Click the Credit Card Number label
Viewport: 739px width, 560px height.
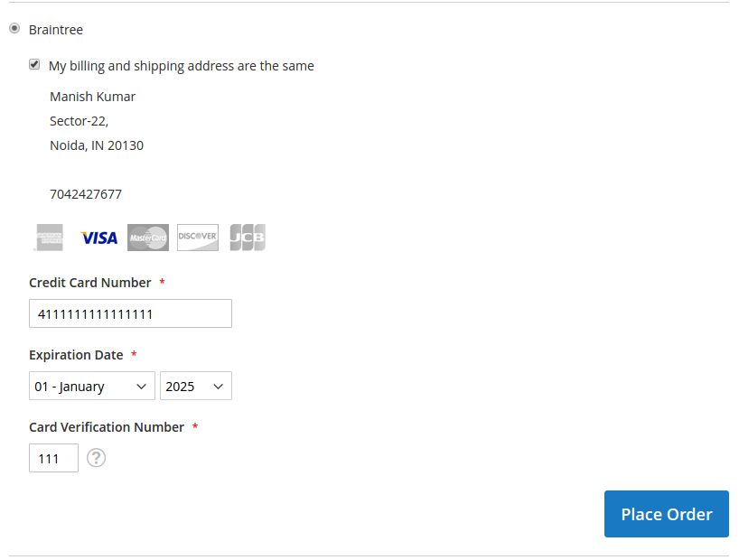pos(90,283)
